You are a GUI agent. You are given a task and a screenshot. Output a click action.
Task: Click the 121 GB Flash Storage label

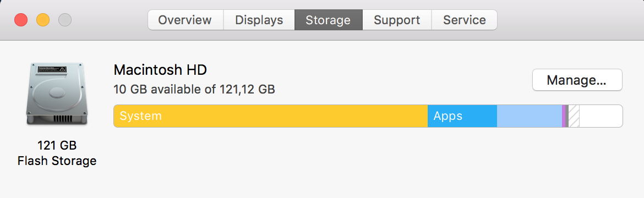[57, 153]
